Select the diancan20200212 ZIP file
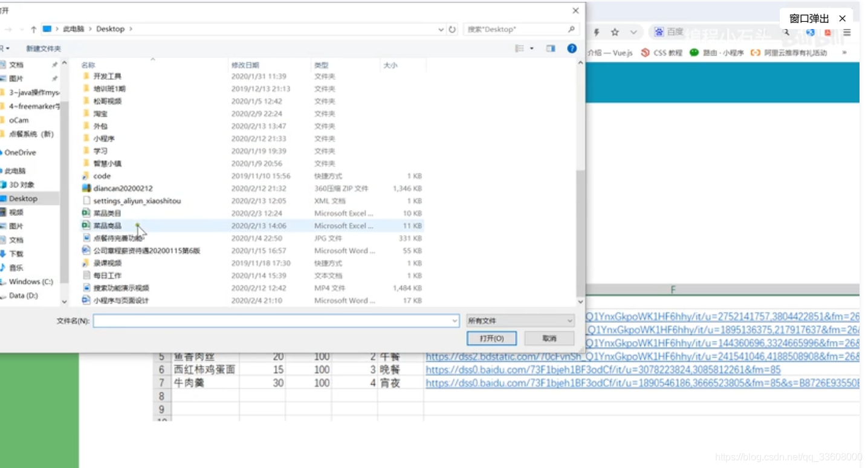868x468 pixels. [253, 189]
